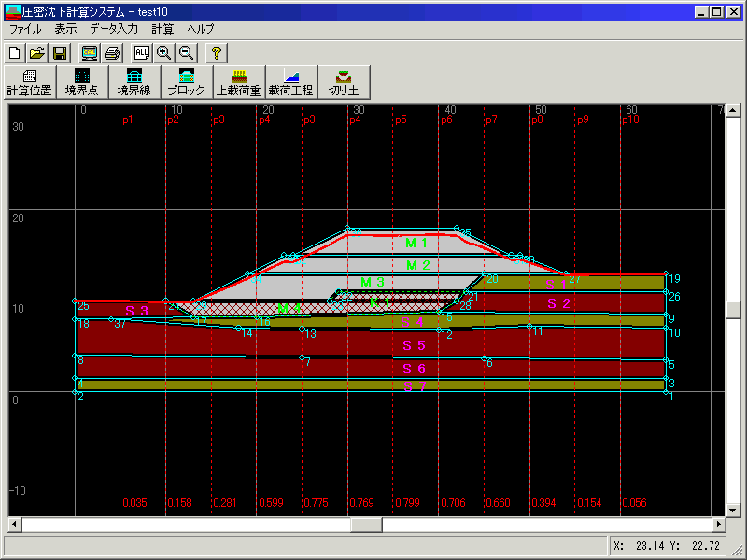Open the 計算 menu
Viewport: 747px width, 560px height.
(x=162, y=29)
